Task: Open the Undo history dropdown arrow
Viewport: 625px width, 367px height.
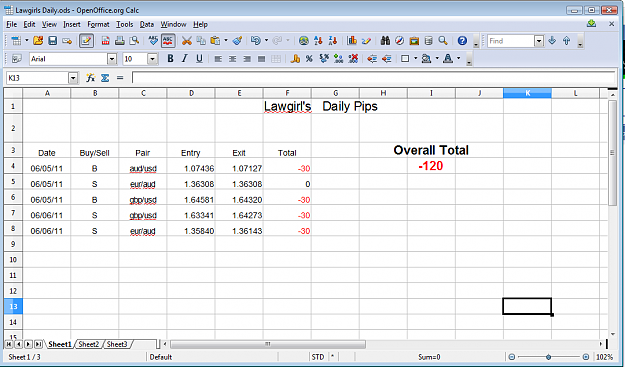Action: [x=266, y=41]
